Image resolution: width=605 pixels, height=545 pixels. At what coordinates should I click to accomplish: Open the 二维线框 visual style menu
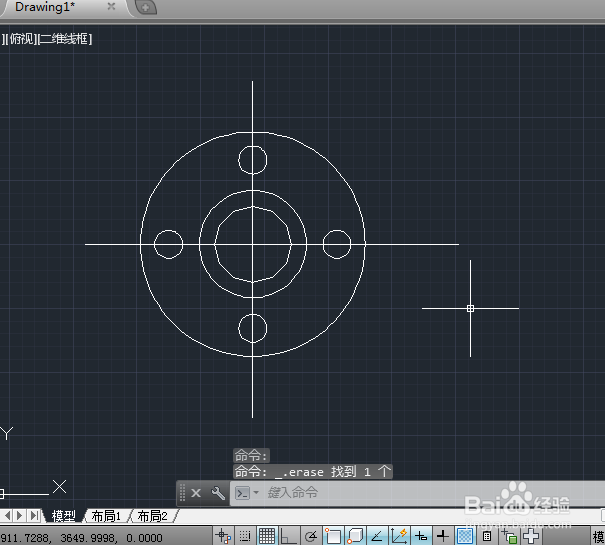tap(65, 39)
